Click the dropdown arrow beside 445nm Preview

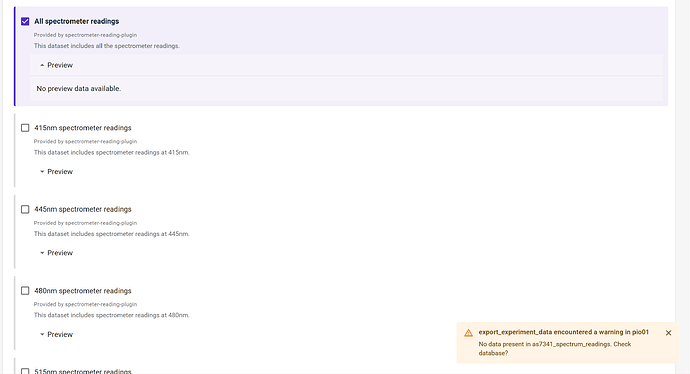click(42, 253)
